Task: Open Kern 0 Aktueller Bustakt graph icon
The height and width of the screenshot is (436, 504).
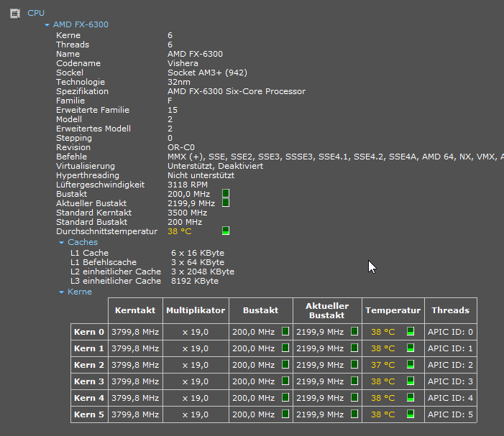Action: click(354, 331)
